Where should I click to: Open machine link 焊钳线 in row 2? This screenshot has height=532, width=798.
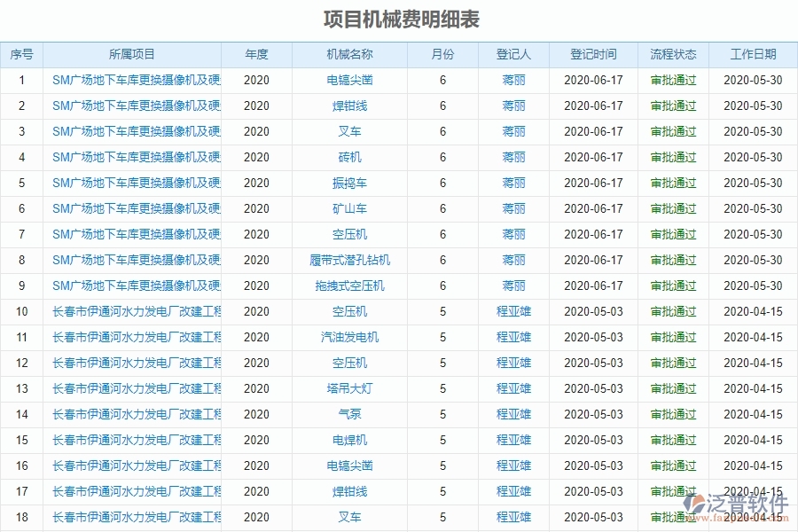tap(351, 106)
